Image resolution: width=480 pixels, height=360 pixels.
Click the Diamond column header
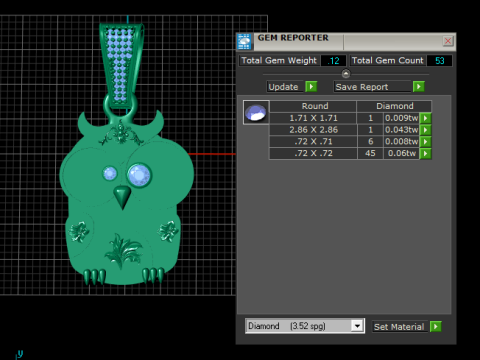tap(394, 106)
